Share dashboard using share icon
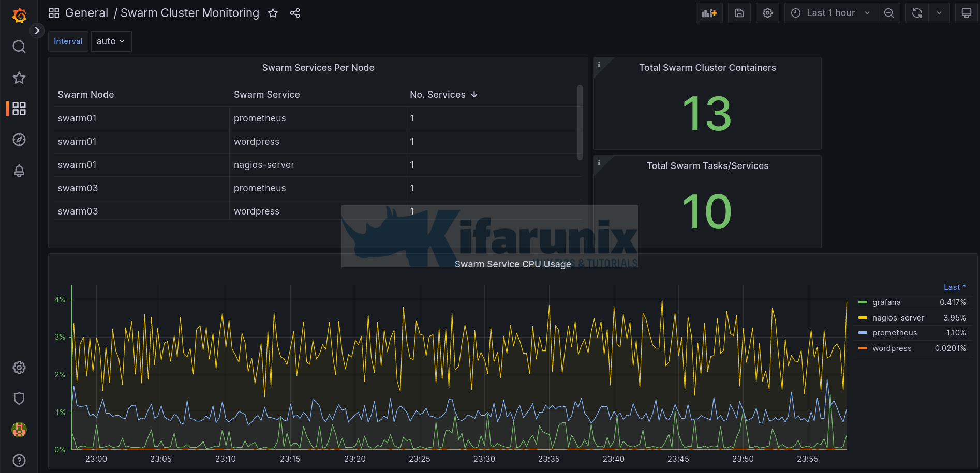This screenshot has width=980, height=473. (x=295, y=13)
